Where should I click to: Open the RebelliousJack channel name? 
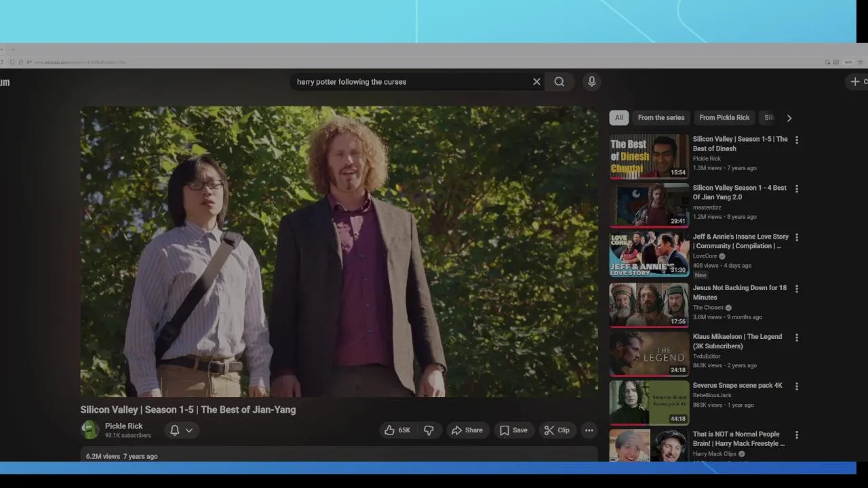tap(713, 395)
